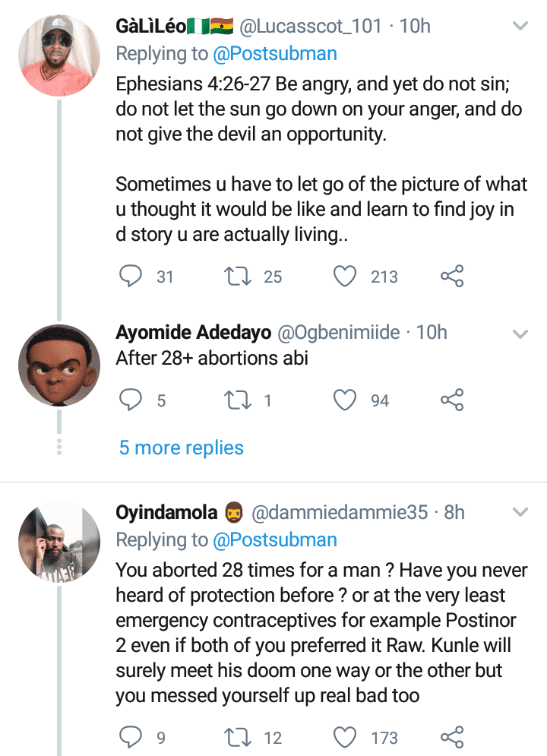Open Ayomide Adedayo's cartoon avatar
The height and width of the screenshot is (756, 547).
pos(58,367)
